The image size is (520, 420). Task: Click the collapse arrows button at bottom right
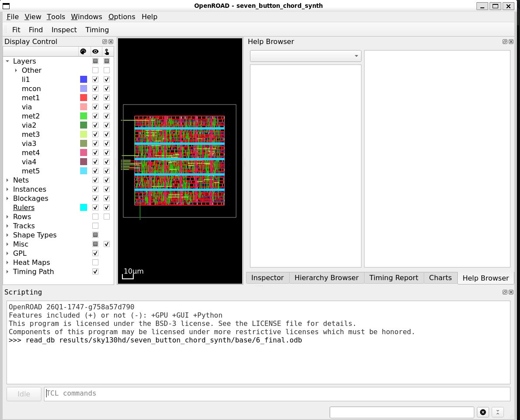(497, 412)
